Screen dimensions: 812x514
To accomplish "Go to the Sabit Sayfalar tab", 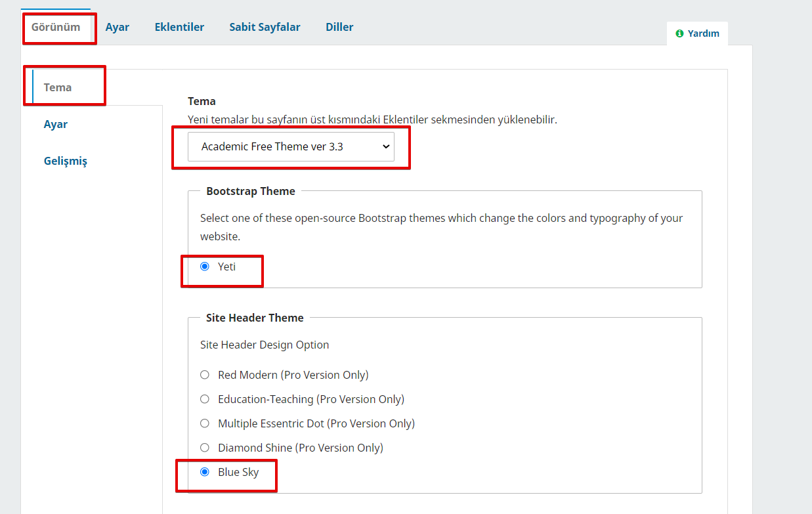I will (x=265, y=27).
